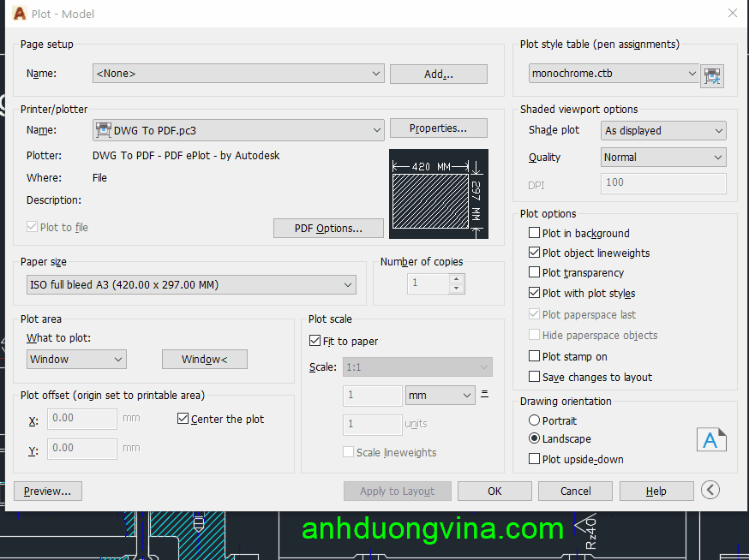Screen dimensions: 749x560
Task: Click the paper size preview thumbnail
Action: (438, 194)
